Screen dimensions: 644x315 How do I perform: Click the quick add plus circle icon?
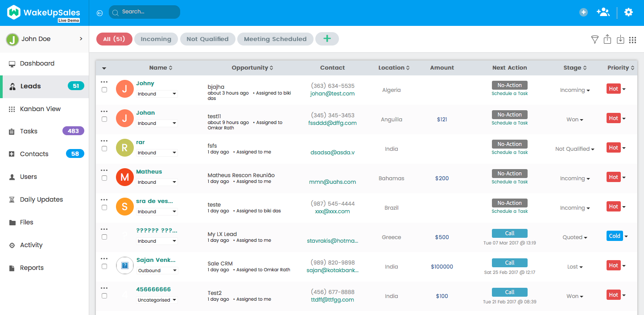click(x=583, y=12)
